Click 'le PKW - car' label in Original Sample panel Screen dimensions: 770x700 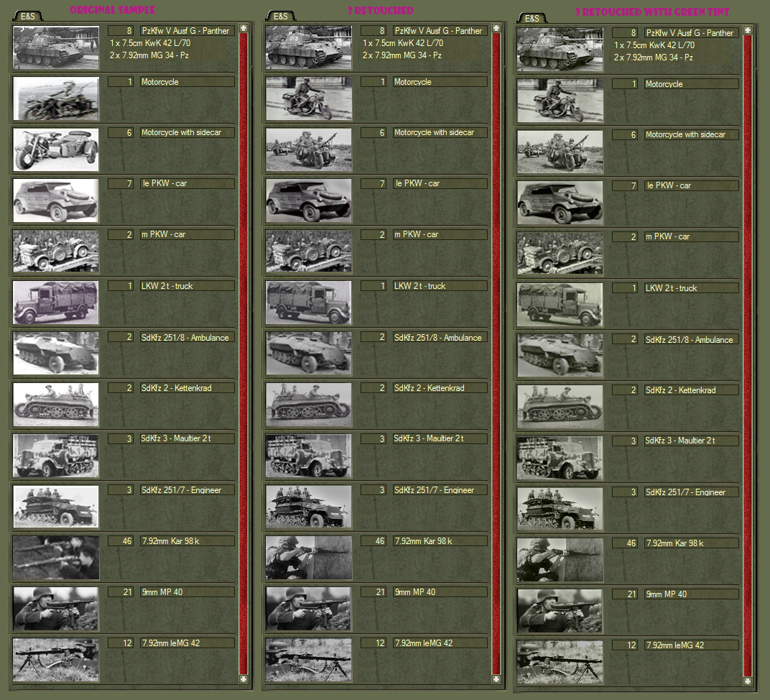pos(187,183)
